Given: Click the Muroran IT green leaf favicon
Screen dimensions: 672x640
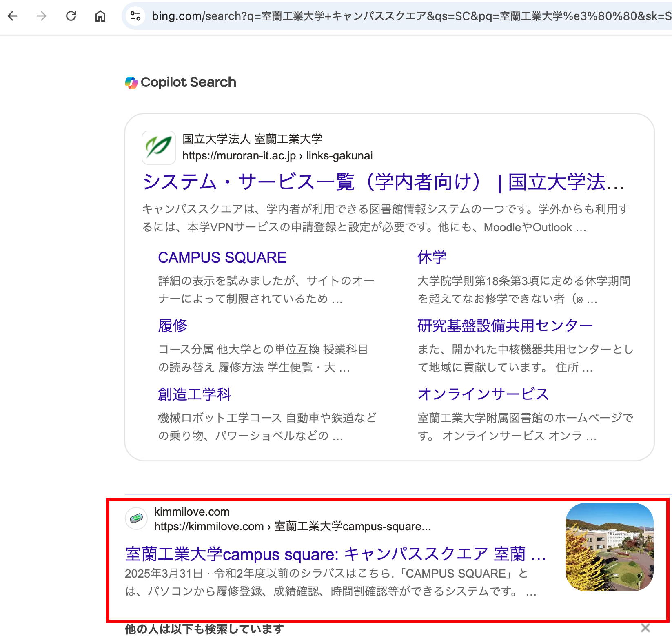Looking at the screenshot, I should pyautogui.click(x=159, y=147).
